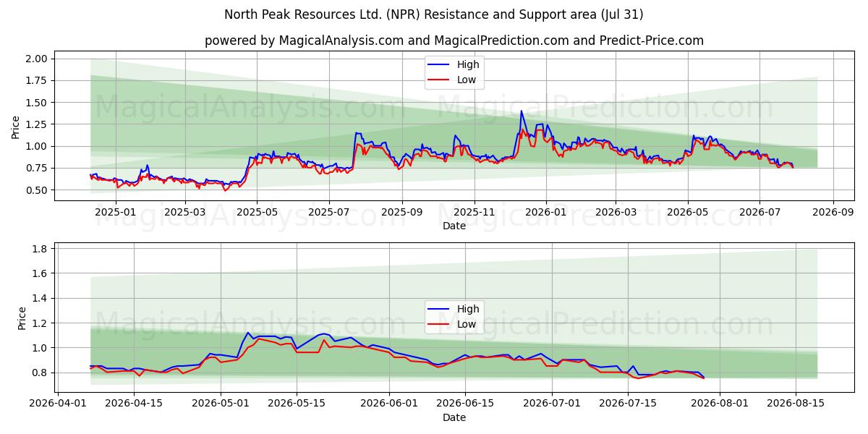Image resolution: width=868 pixels, height=434 pixels.
Task: Click the 2026-03 tick label on top x-axis
Action: click(x=616, y=213)
